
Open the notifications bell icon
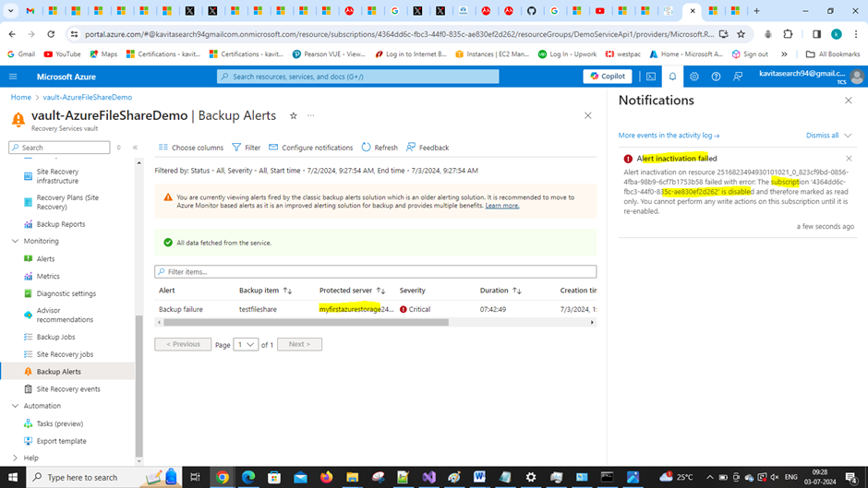[x=672, y=77]
